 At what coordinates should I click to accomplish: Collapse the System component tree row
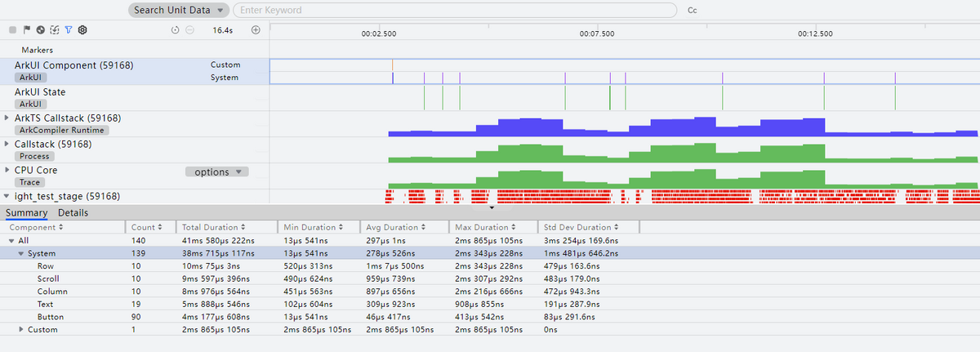[x=21, y=254]
